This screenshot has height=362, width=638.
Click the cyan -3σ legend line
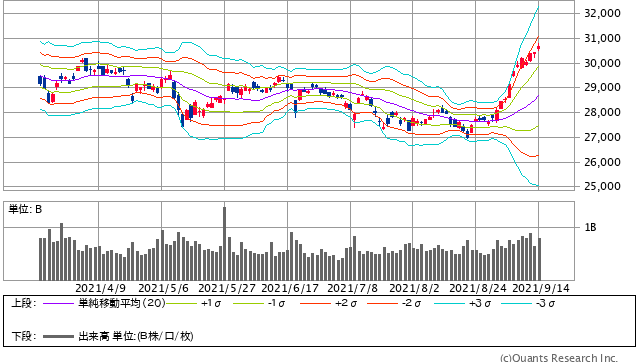point(516,303)
